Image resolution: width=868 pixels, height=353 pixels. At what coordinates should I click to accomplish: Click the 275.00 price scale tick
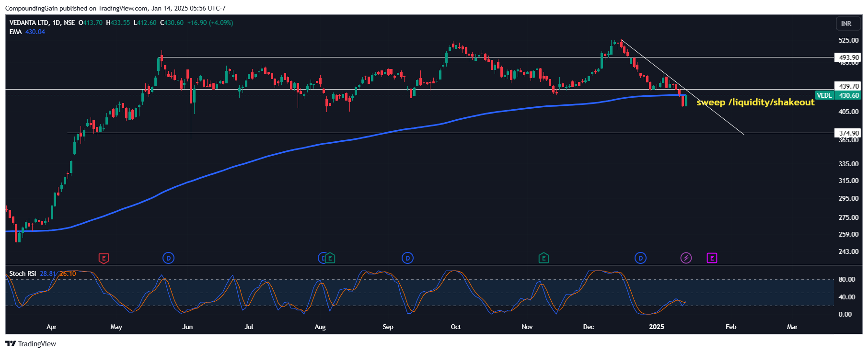click(x=848, y=217)
